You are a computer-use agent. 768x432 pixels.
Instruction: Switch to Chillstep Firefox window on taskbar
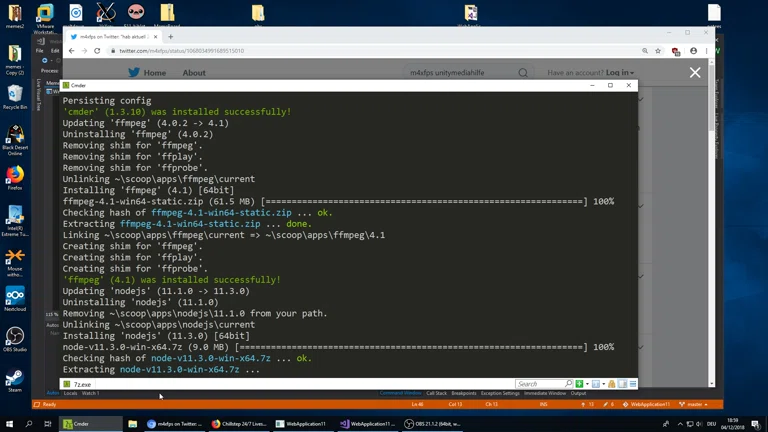[239, 424]
